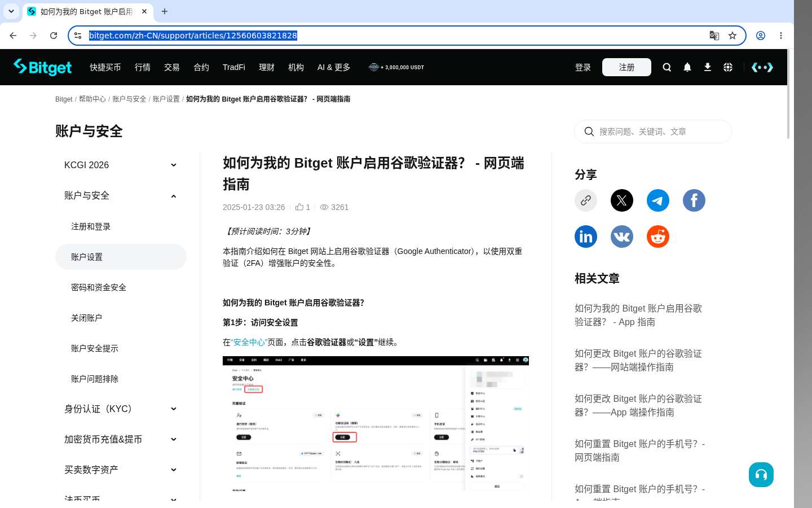
Task: Open 机构 menu in header
Action: (x=296, y=67)
